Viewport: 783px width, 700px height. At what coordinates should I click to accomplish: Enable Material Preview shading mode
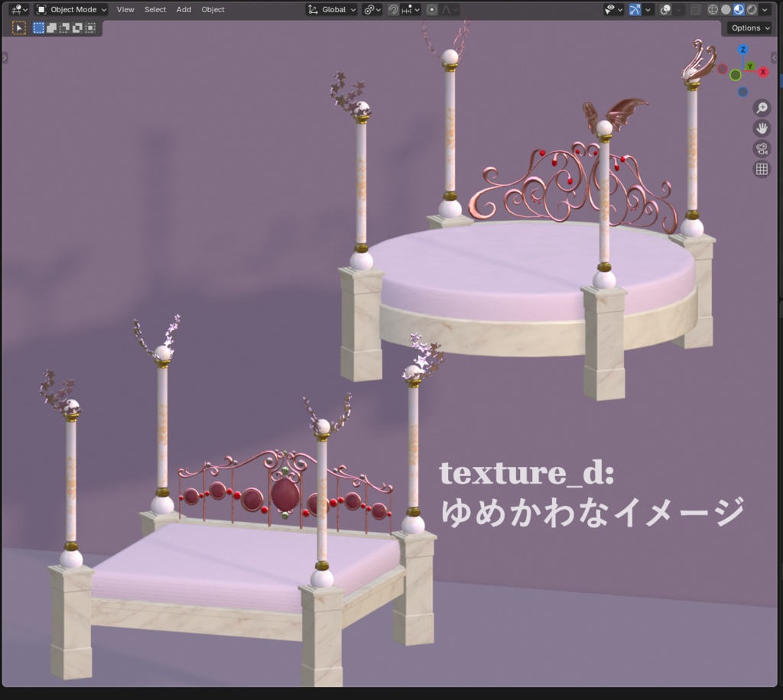(739, 9)
